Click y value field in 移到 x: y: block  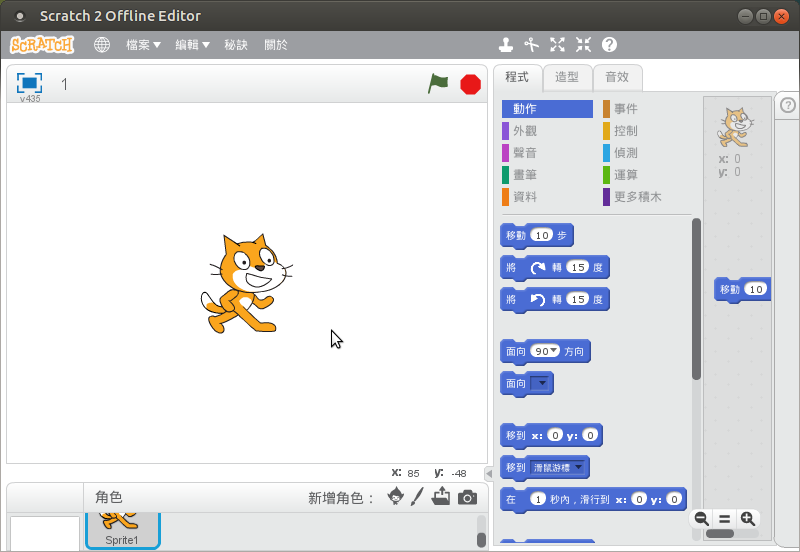click(590, 435)
